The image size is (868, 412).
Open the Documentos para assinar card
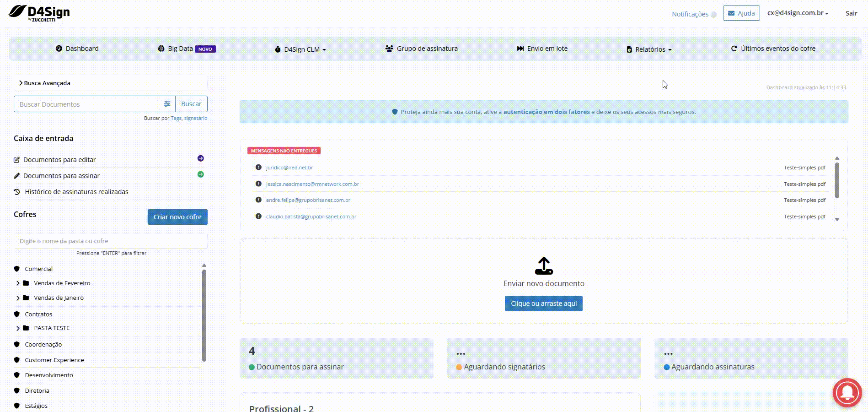[x=336, y=358]
